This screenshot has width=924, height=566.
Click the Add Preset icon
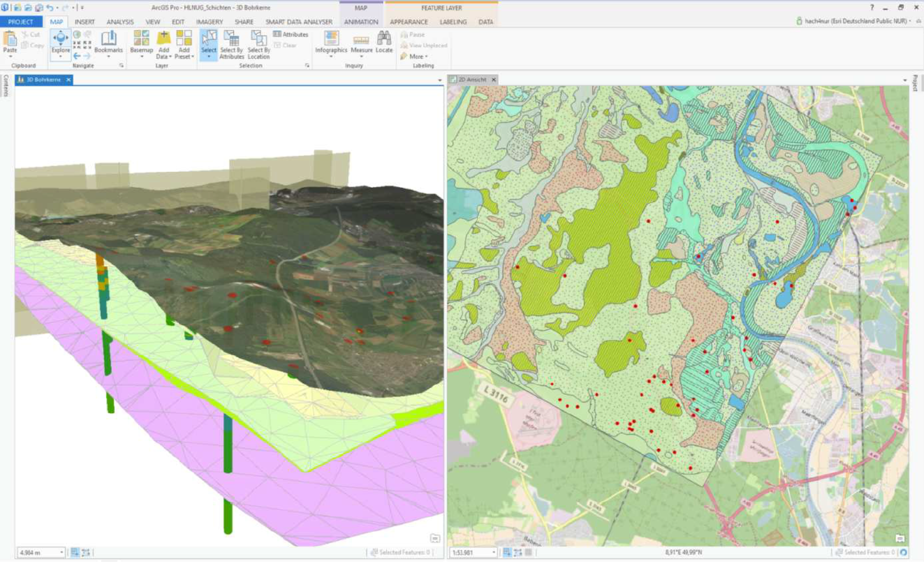(184, 38)
